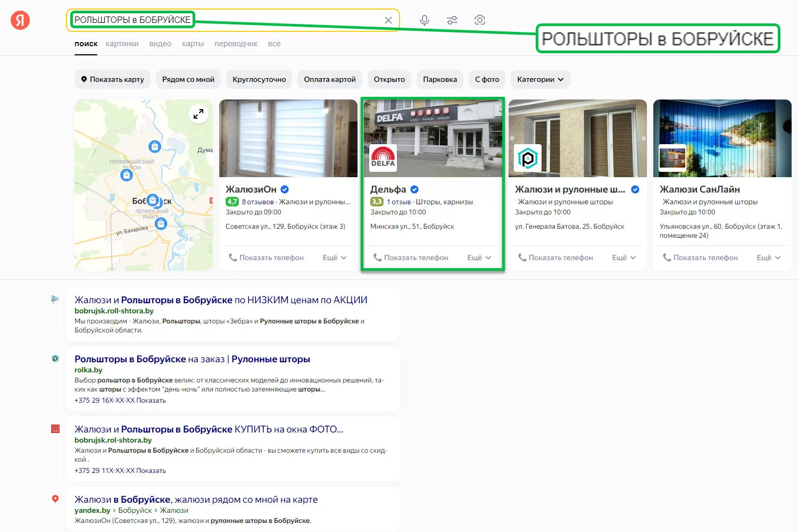Open image search camera icon
Image resolution: width=798 pixels, height=532 pixels.
(x=479, y=20)
